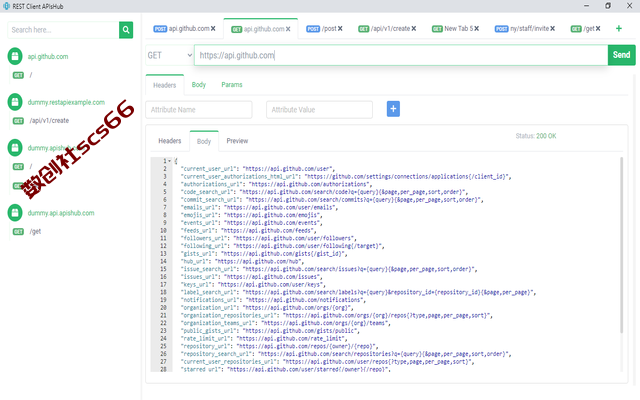Close the /api/v1/create tab

[413, 29]
